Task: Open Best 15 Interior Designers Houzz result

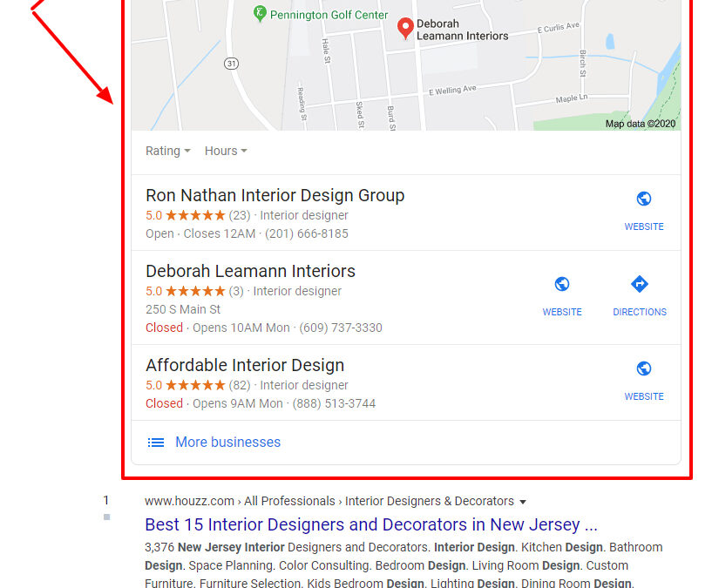Action: tap(371, 525)
